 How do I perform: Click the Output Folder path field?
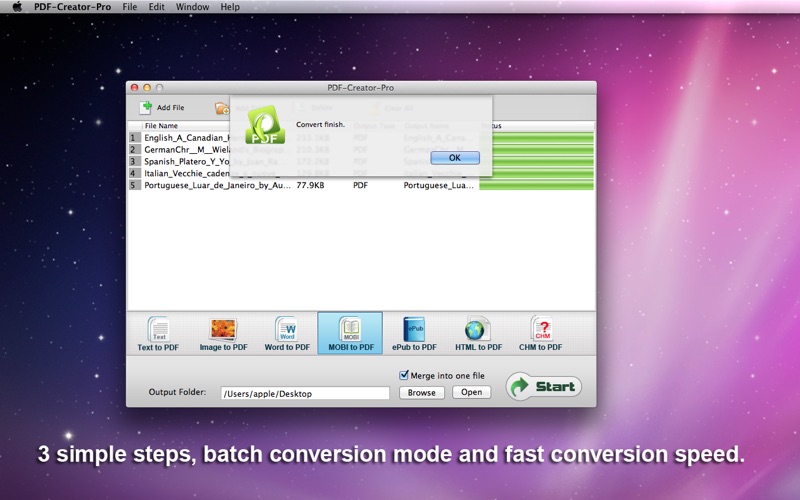click(305, 393)
